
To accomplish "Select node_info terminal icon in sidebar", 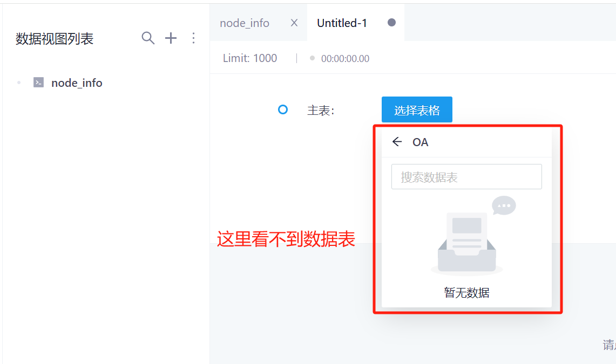I will 38,83.
